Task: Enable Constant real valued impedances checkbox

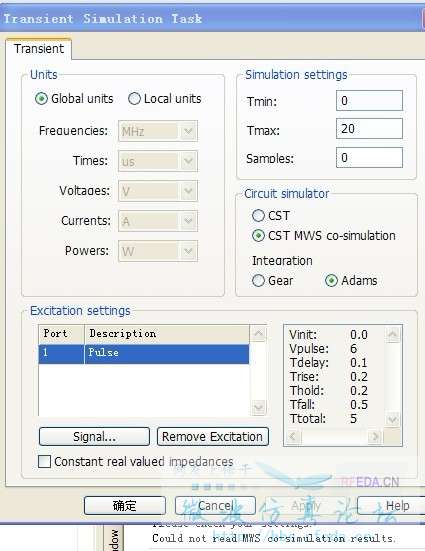Action: (x=44, y=461)
